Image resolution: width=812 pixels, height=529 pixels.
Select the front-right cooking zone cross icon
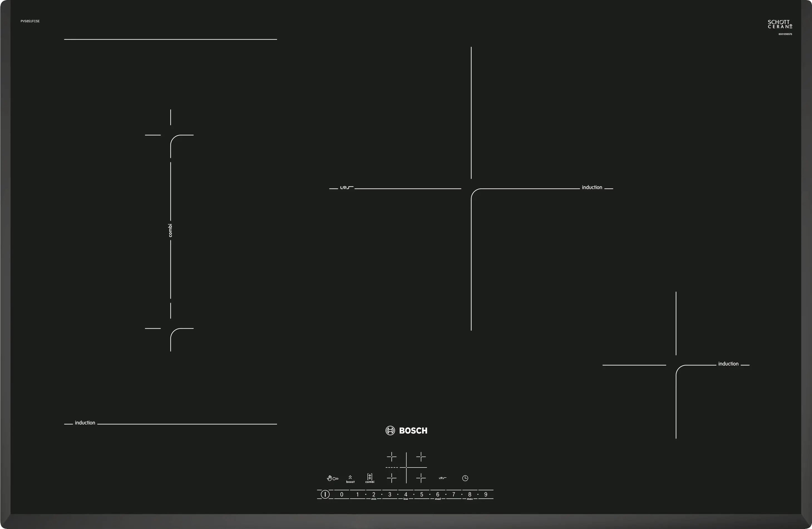tap(421, 478)
